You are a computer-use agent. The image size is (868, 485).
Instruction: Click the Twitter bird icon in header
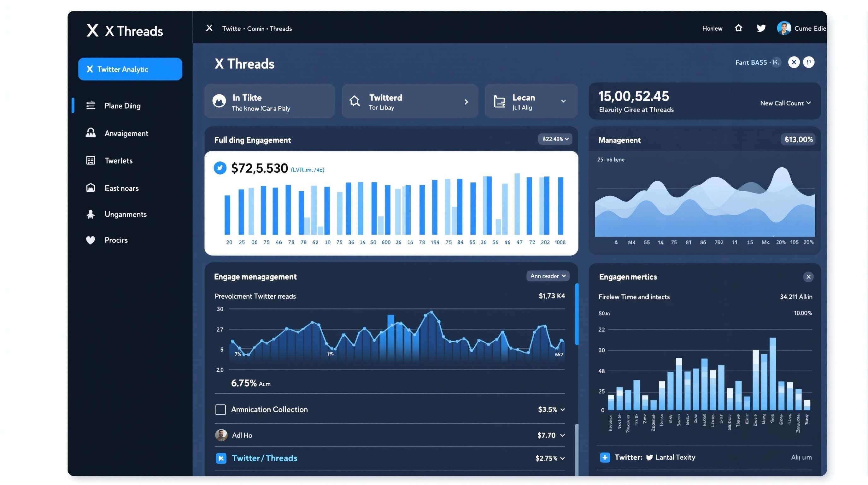[x=761, y=28]
